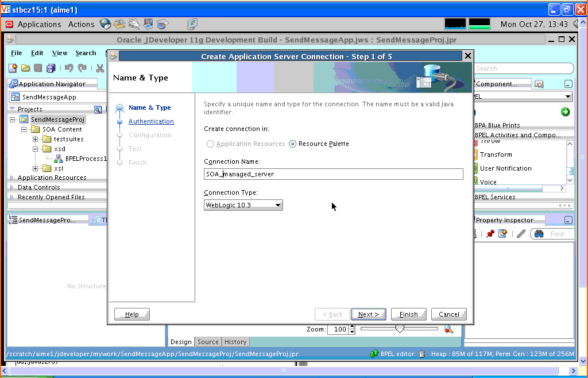This screenshot has width=588, height=378.
Task: Click the Oracle logo icon beside Applications
Action: pos(9,24)
